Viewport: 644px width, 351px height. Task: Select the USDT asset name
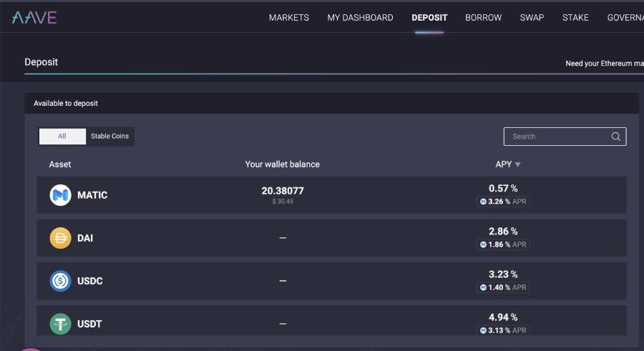point(89,324)
